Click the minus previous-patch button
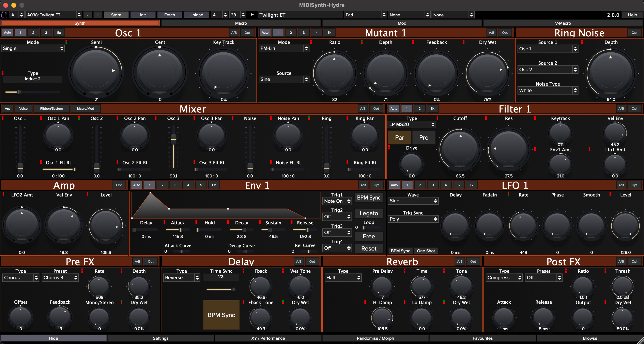Viewport: 644px width, 344px height. [88, 15]
